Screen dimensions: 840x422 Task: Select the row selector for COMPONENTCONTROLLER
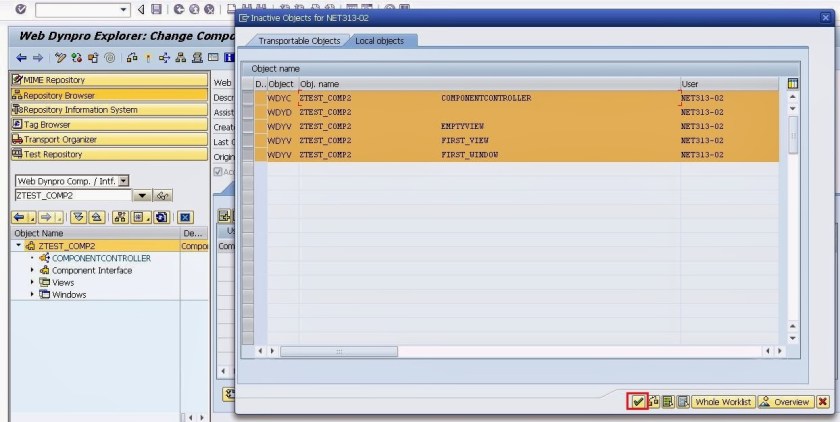pyautogui.click(x=248, y=98)
